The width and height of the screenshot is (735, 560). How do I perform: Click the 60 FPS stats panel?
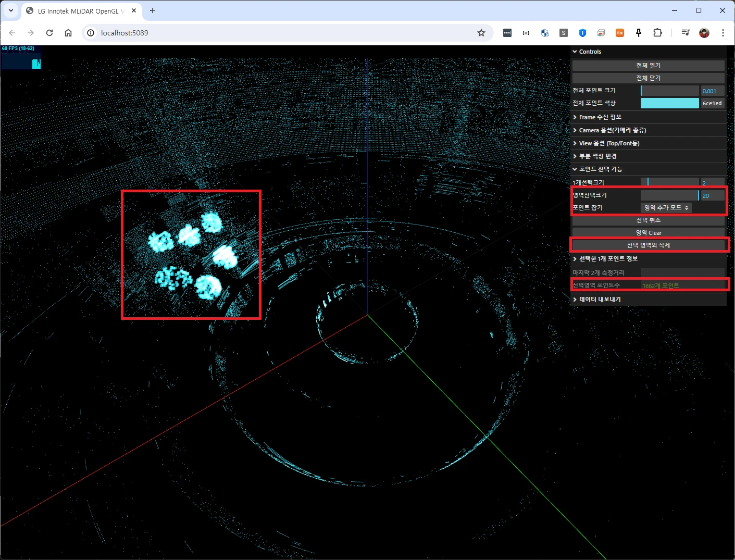pyautogui.click(x=21, y=57)
